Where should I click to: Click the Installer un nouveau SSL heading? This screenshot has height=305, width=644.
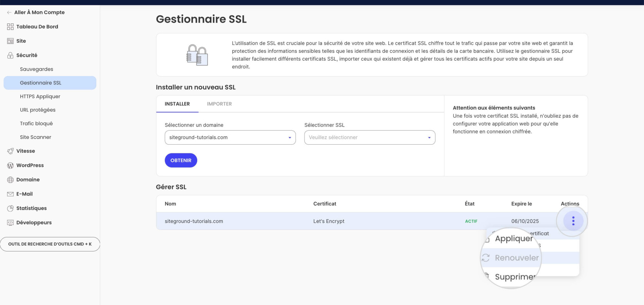(x=196, y=87)
